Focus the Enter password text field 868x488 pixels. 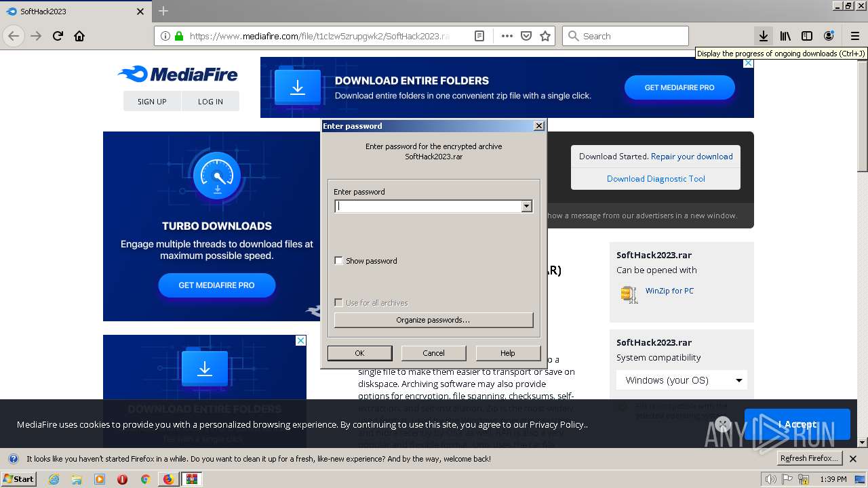pyautogui.click(x=428, y=206)
